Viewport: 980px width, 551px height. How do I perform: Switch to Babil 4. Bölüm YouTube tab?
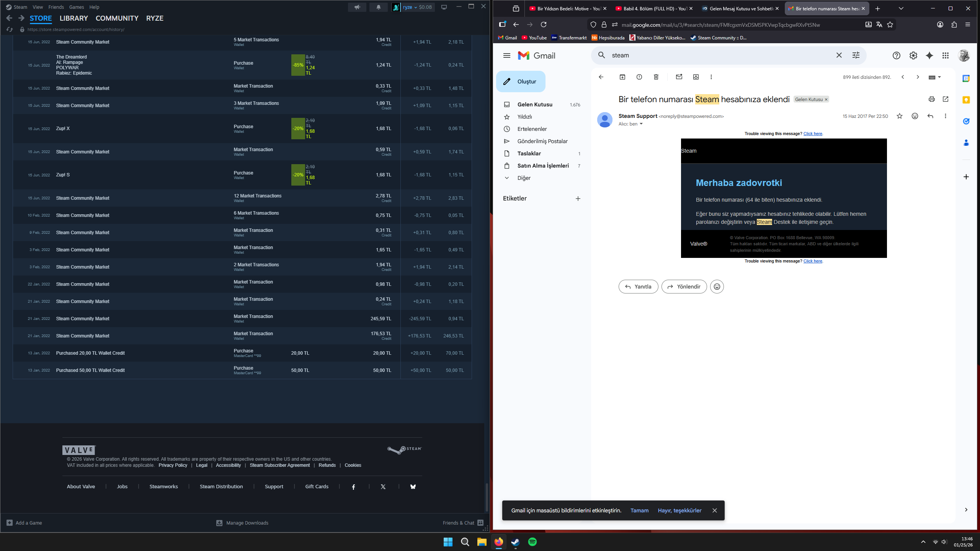[x=655, y=8]
